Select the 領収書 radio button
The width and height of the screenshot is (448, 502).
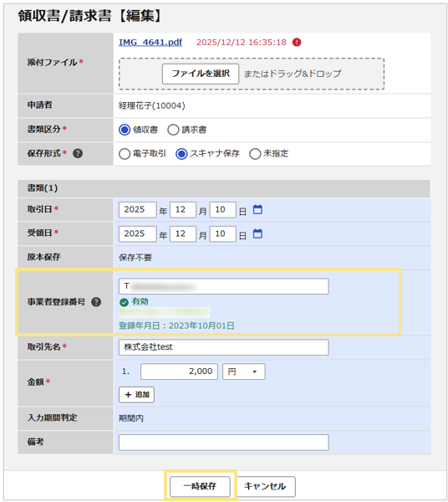pos(125,130)
